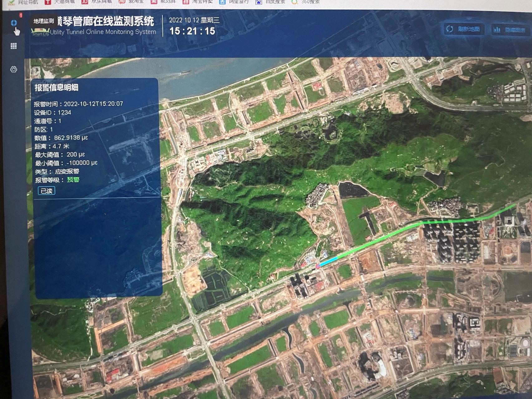Open the 京东商城 bookmark
This screenshot has height=399, width=532.
coord(97,2)
